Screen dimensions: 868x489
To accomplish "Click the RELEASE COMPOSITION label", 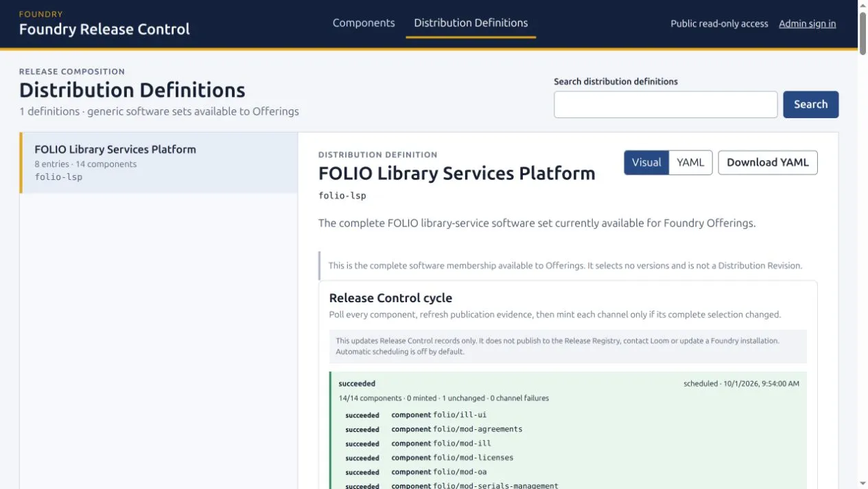I will tap(72, 71).
